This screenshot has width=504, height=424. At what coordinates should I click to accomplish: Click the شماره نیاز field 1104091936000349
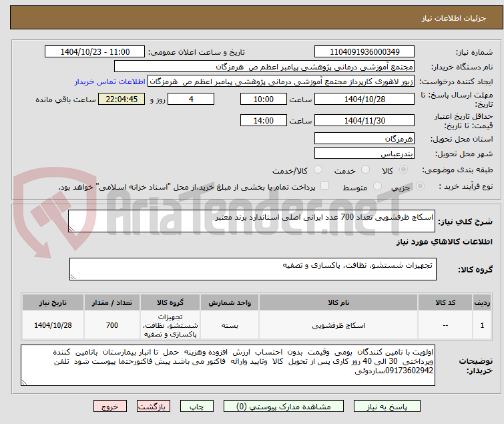click(364, 52)
